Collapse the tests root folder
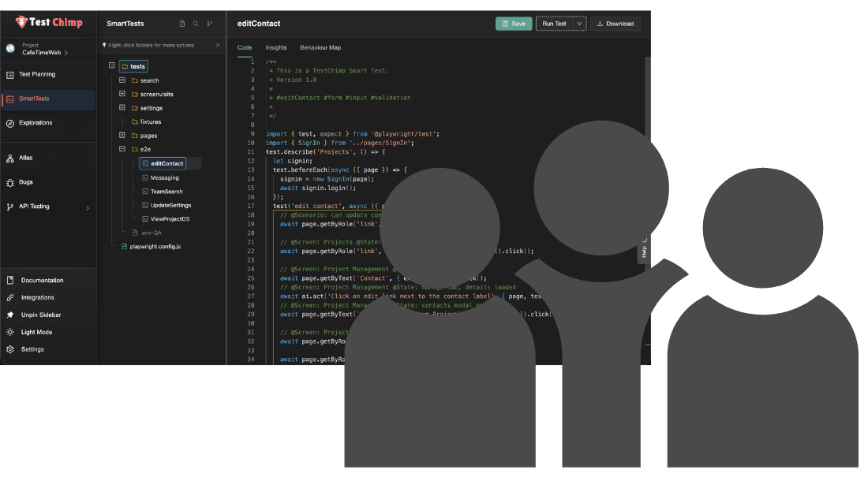Image resolution: width=868 pixels, height=477 pixels. click(112, 65)
